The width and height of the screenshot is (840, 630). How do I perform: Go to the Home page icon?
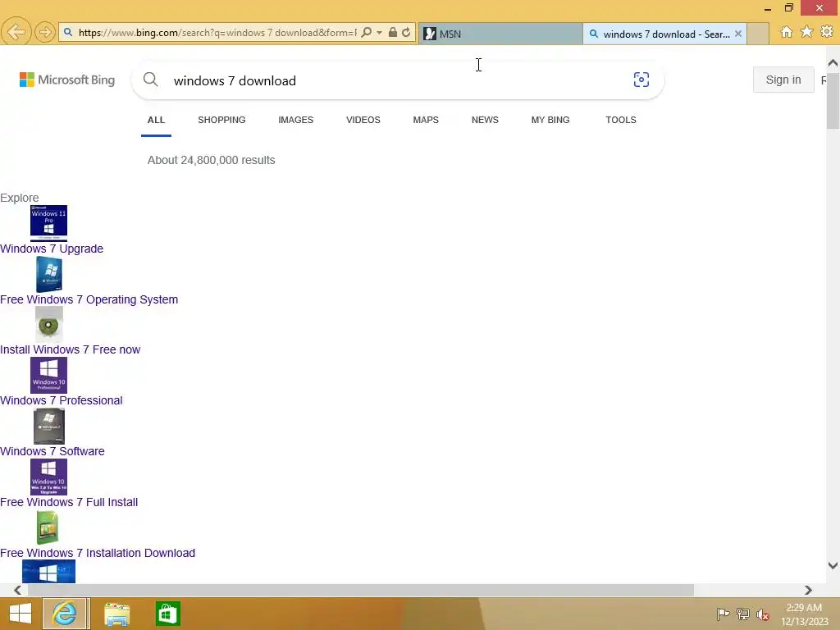click(x=787, y=32)
